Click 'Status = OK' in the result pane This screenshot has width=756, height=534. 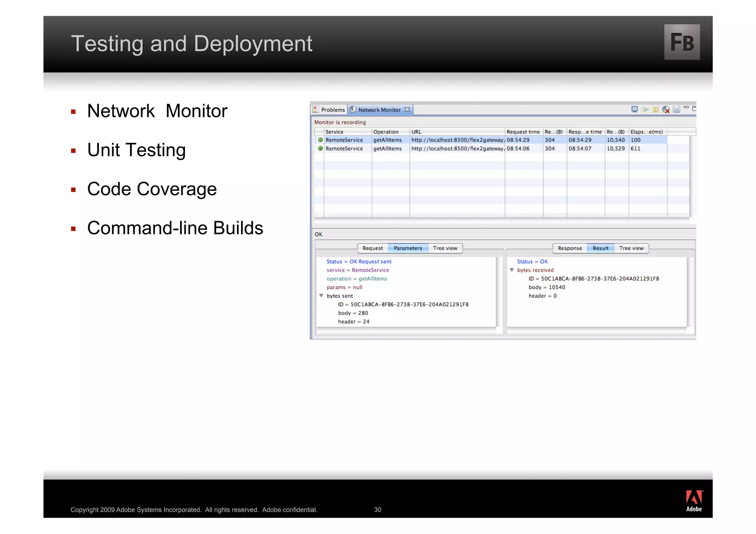(532, 261)
